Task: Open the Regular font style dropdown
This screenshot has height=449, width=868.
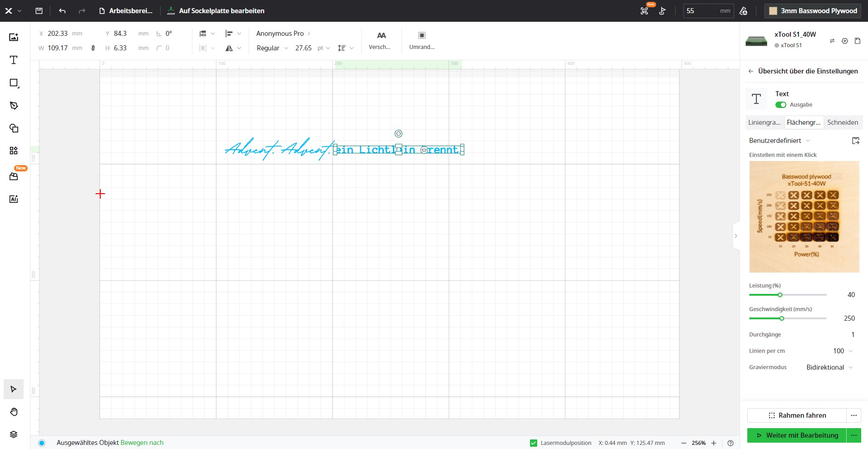Action: (x=272, y=48)
